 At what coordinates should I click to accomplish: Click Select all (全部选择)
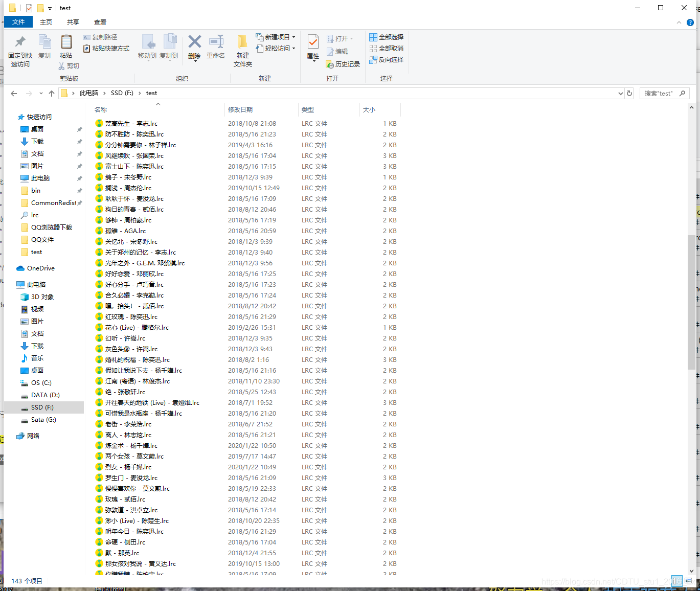(x=387, y=37)
